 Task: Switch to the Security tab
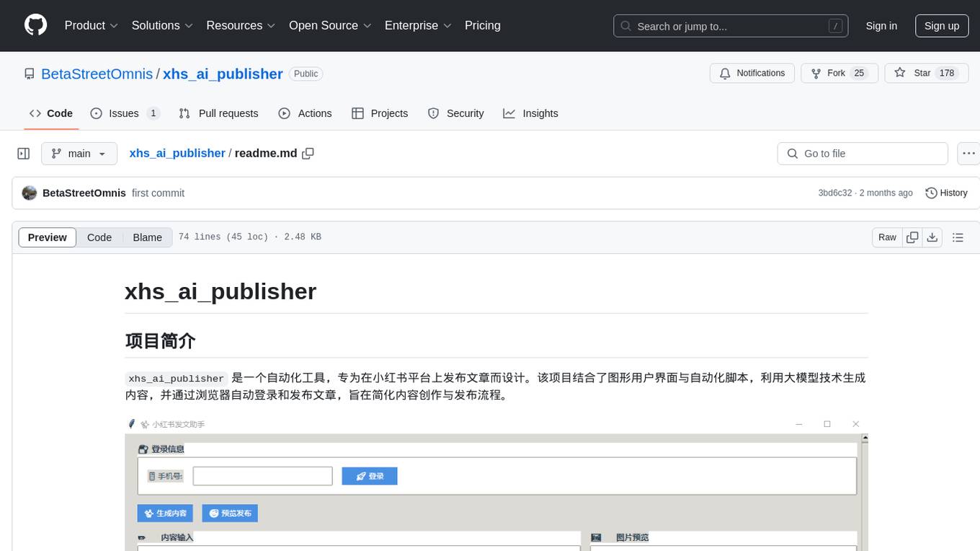click(455, 113)
